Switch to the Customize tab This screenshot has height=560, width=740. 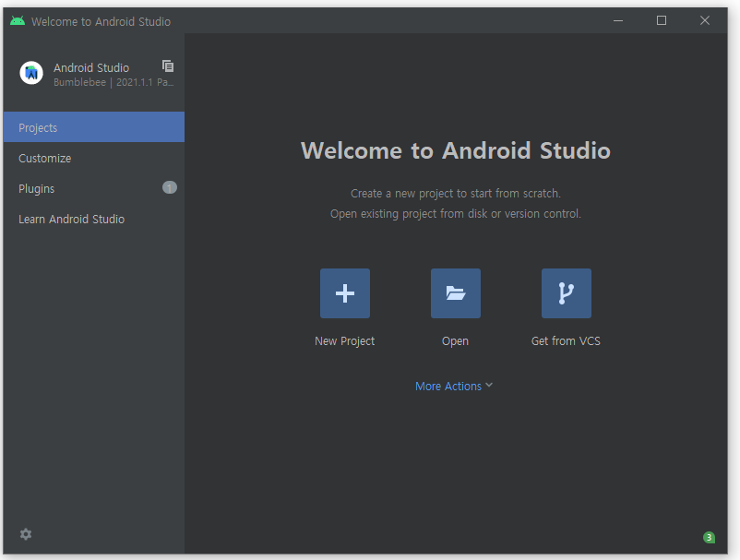(94, 158)
